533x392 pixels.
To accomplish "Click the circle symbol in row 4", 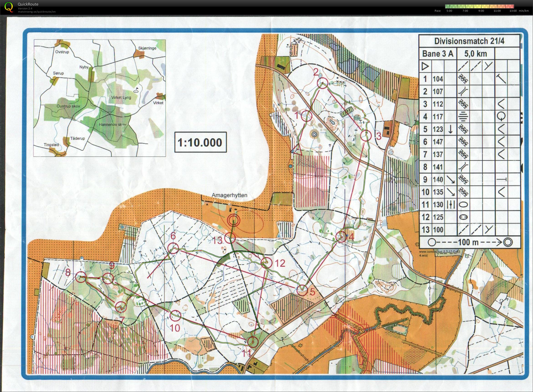I will (x=501, y=116).
